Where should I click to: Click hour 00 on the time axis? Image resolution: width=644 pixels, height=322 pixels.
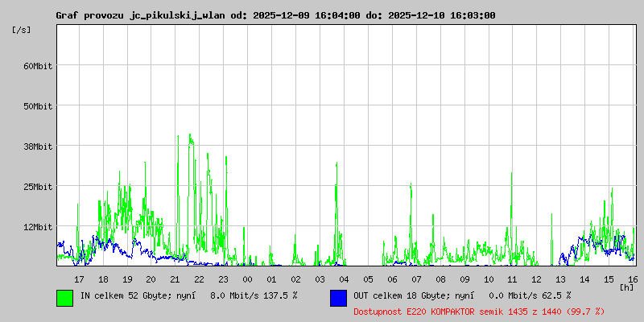point(248,279)
